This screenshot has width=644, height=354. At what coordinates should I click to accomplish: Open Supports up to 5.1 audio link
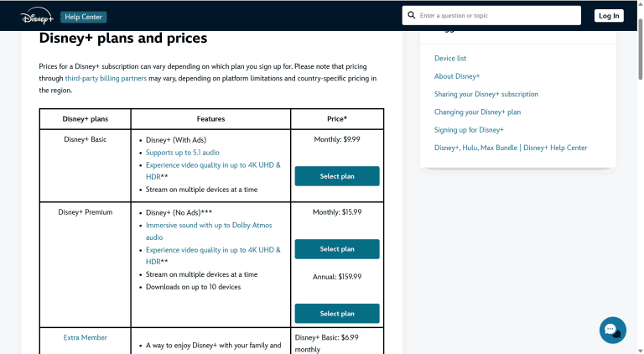183,153
